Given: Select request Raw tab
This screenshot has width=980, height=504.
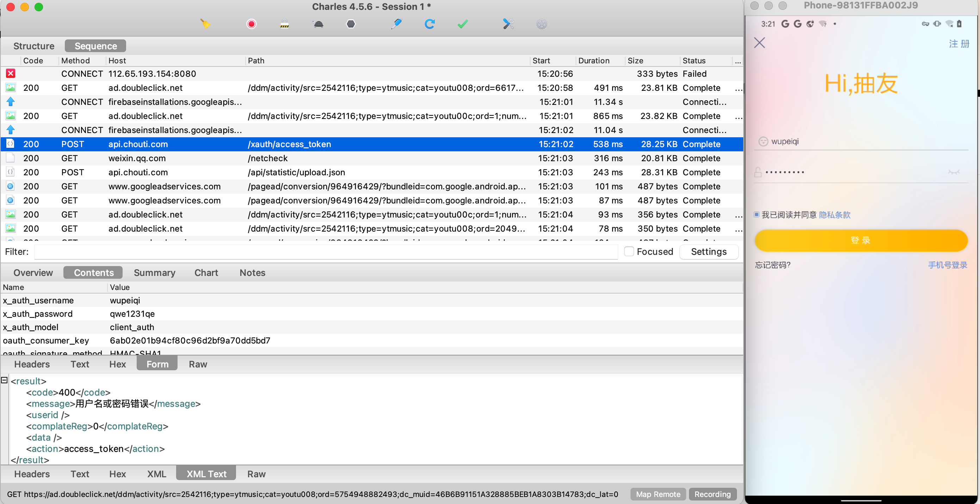Looking at the screenshot, I should tap(198, 364).
